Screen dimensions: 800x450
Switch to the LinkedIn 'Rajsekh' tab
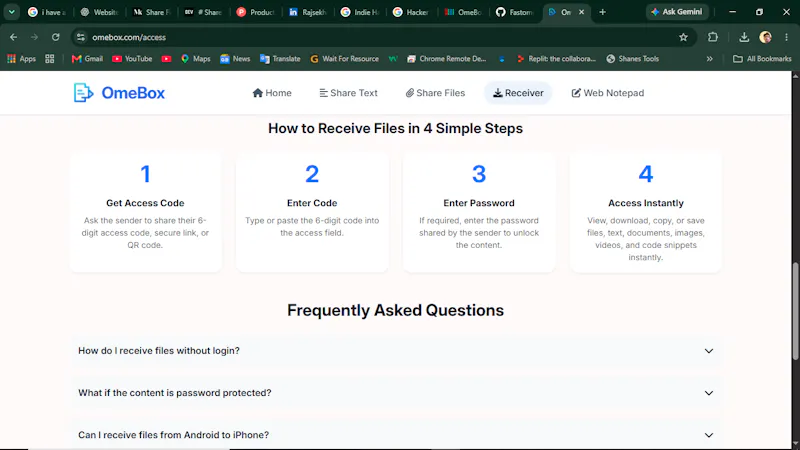[x=308, y=12]
